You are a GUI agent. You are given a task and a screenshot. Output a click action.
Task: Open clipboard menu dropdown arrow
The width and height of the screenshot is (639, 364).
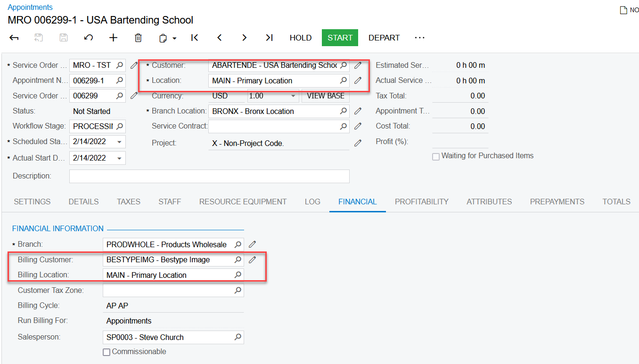174,39
